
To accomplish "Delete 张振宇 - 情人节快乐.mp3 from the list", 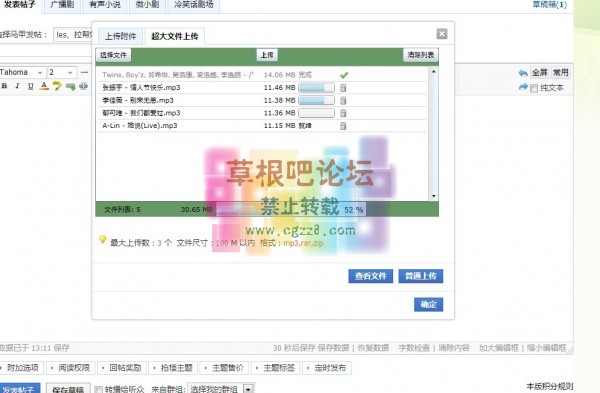I will 343,88.
